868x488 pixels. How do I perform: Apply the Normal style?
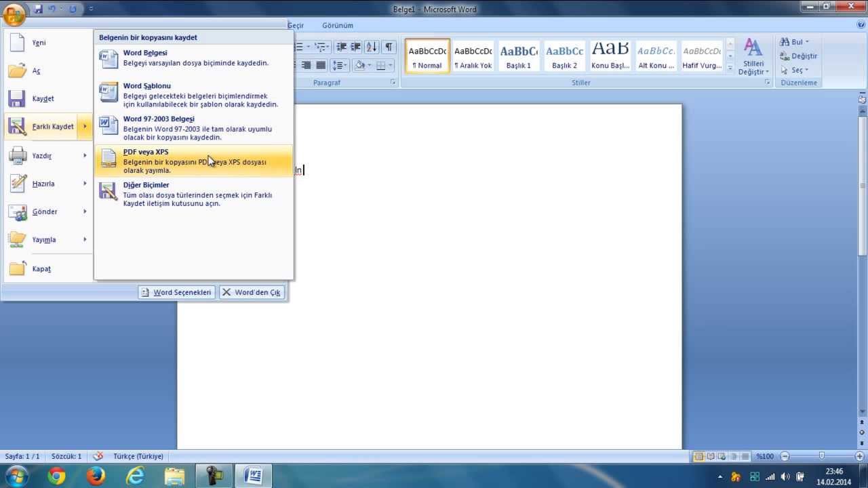point(427,56)
